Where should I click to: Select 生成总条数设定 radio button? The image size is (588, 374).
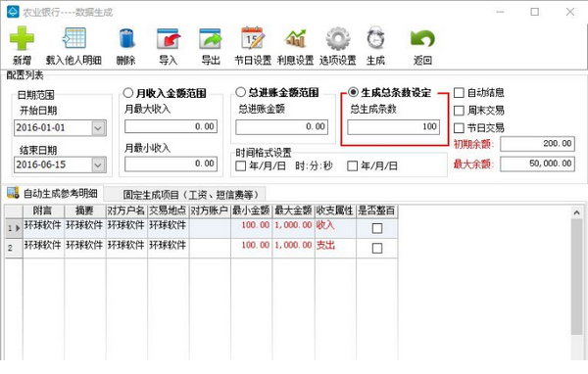(x=353, y=92)
